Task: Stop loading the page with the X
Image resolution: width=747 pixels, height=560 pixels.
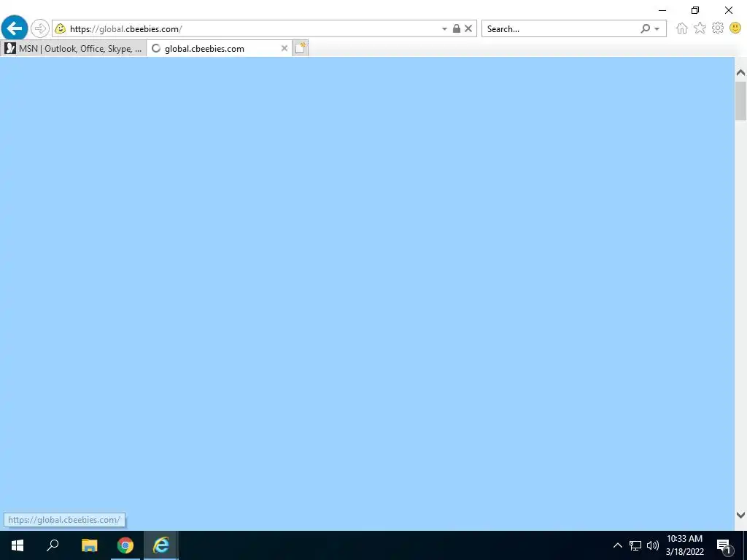Action: click(468, 28)
